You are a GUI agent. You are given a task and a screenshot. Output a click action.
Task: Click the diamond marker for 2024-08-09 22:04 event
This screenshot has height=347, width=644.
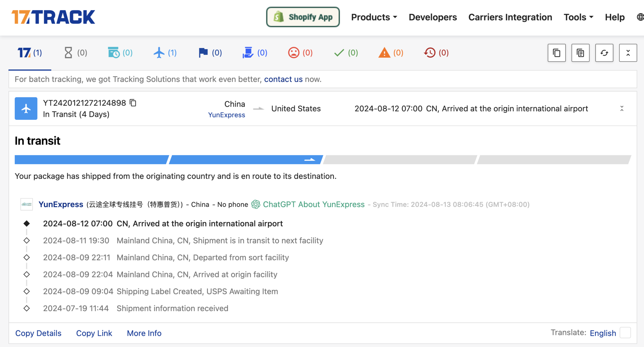tap(27, 274)
